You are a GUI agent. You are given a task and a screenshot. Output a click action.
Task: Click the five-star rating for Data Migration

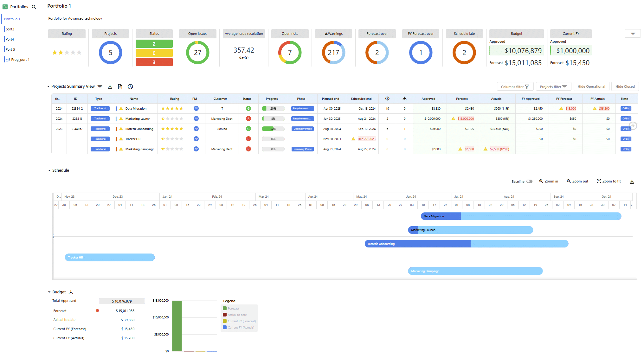click(x=172, y=109)
